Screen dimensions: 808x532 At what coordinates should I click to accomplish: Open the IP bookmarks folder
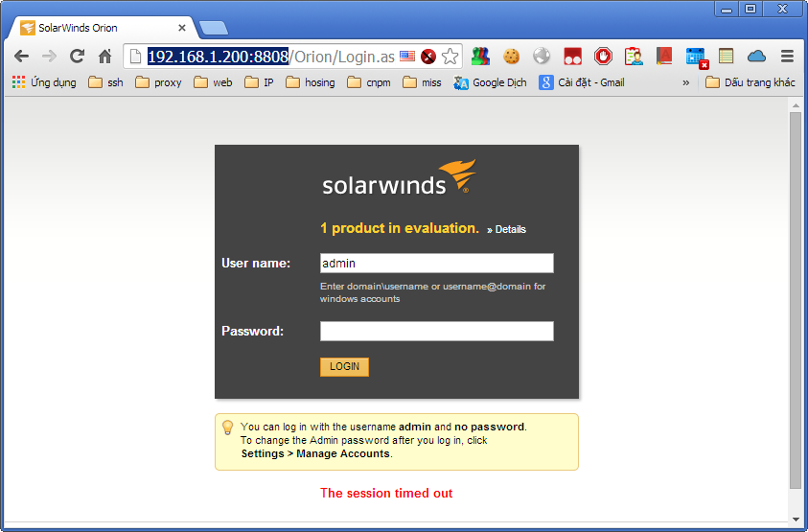pos(259,82)
